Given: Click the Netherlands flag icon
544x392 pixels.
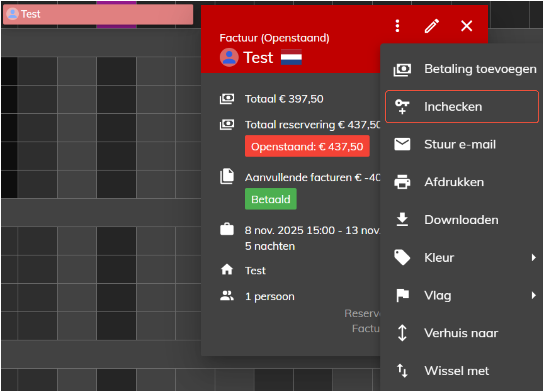Looking at the screenshot, I should (x=291, y=57).
